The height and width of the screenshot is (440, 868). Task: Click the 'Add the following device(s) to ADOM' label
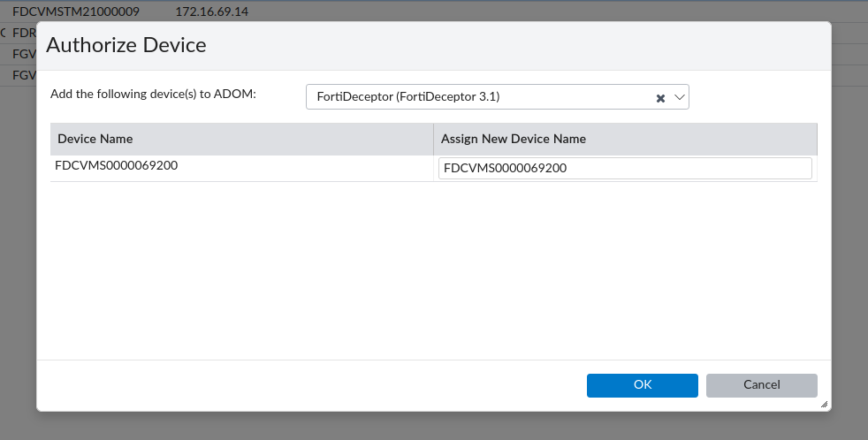[x=153, y=94]
